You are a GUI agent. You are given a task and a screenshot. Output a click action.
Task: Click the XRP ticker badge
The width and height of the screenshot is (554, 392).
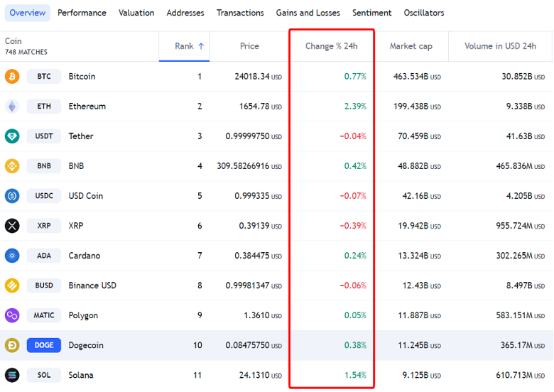(x=44, y=226)
